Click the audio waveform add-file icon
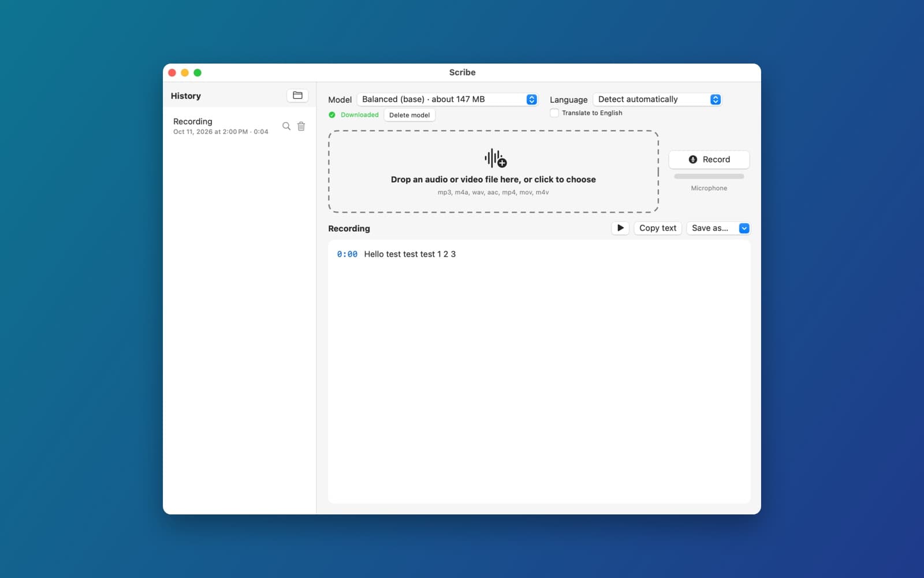 click(495, 158)
